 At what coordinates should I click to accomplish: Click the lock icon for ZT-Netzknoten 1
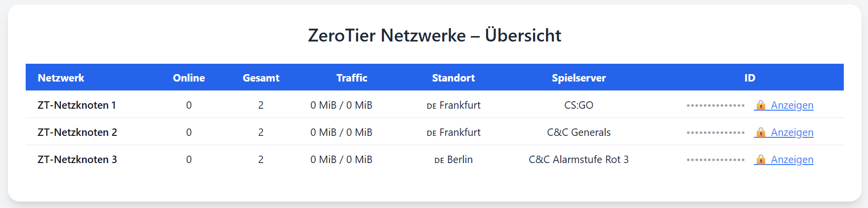761,105
